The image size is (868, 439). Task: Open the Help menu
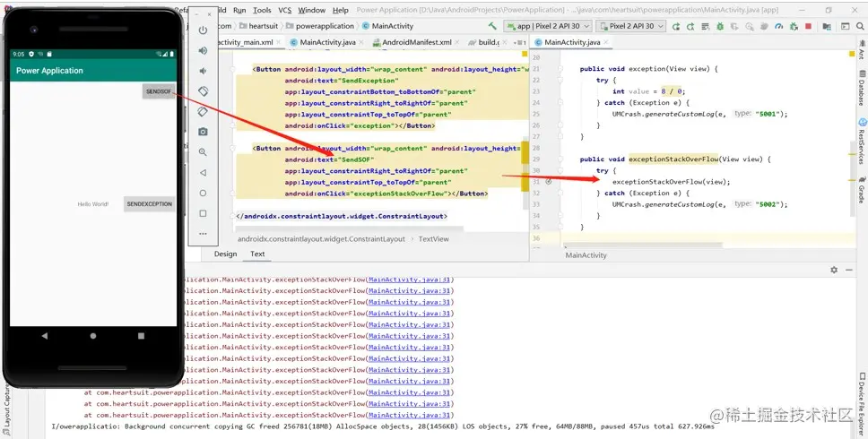click(341, 10)
